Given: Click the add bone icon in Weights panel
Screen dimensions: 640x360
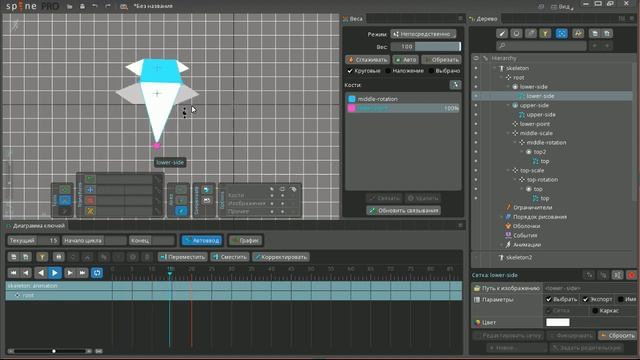Looking at the screenshot, I should click(x=455, y=85).
